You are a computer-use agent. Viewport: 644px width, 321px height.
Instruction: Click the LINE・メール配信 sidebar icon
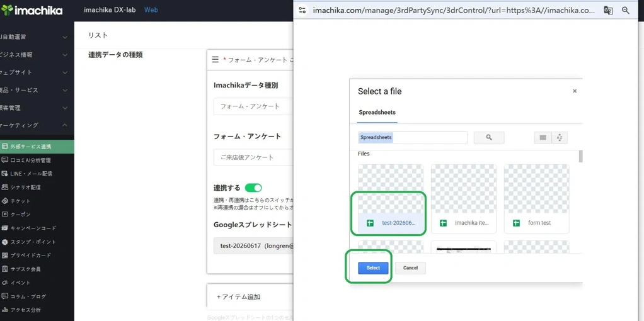5,174
